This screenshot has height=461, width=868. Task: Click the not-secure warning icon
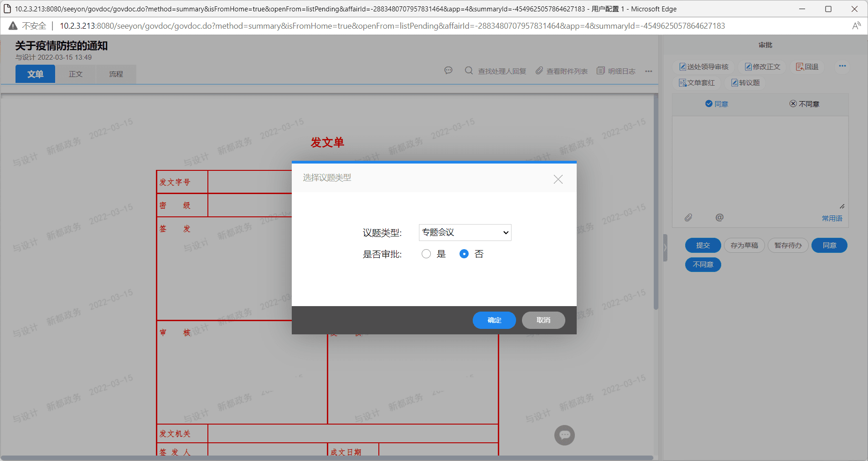tap(13, 26)
